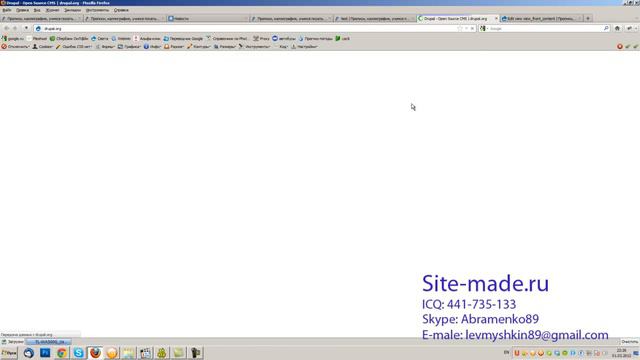Click the Firefox taskbar icon
640x360 pixels.
pyautogui.click(x=95, y=353)
